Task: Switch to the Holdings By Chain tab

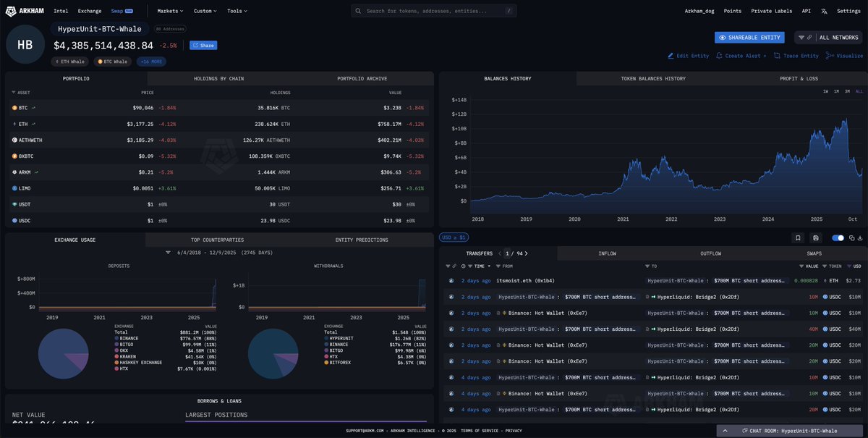Action: click(x=218, y=78)
